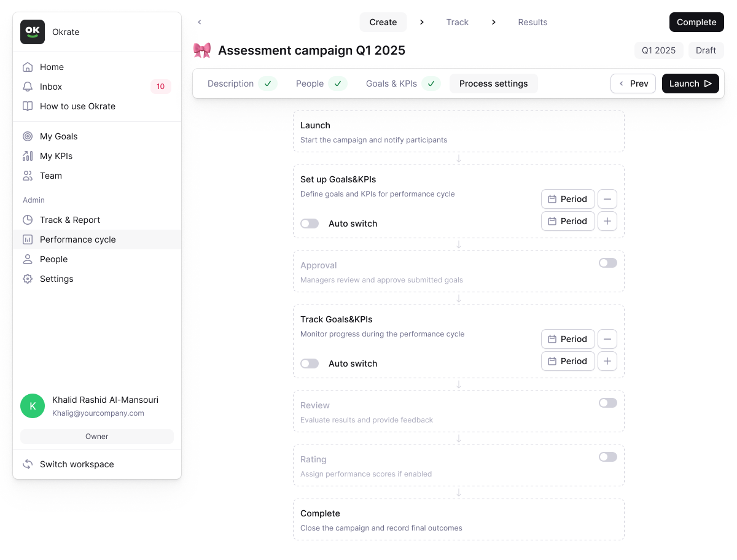
Task: Click the Launch button
Action: click(690, 84)
